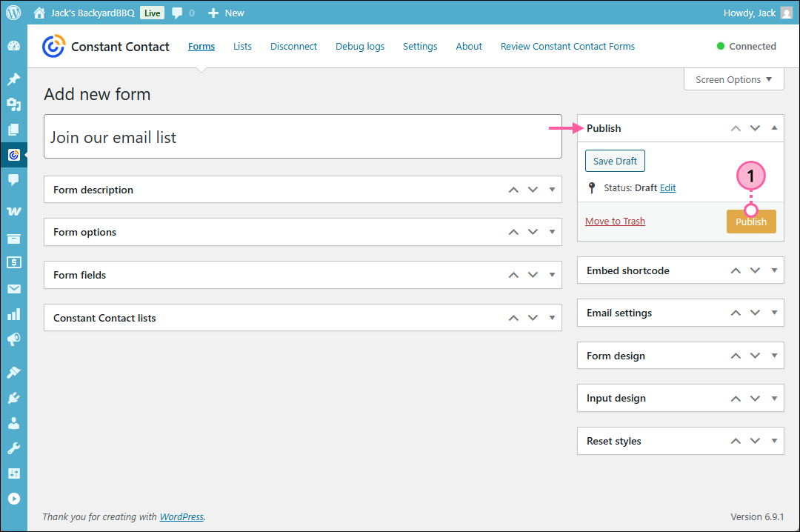Open the WordPress Dashboard from the sidebar
Screen dimensions: 800x532
point(13,44)
